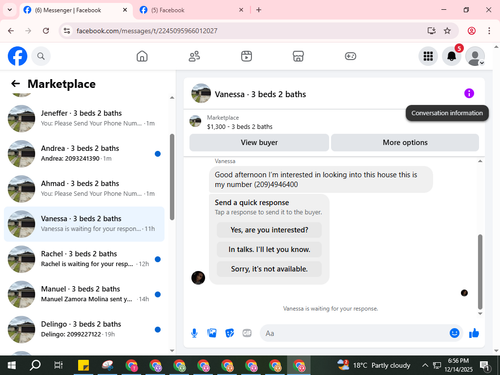Click the browser back arrow
Viewport: 500px width, 375px height.
[x=11, y=31]
